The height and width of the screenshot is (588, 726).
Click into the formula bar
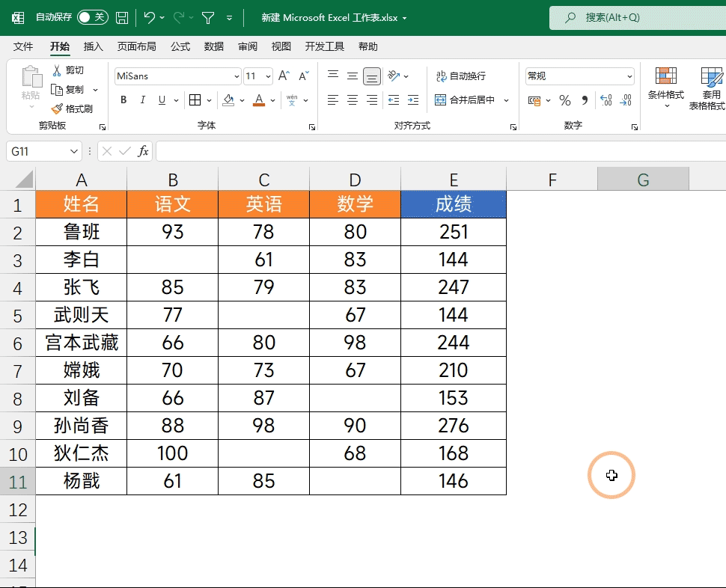(441, 151)
